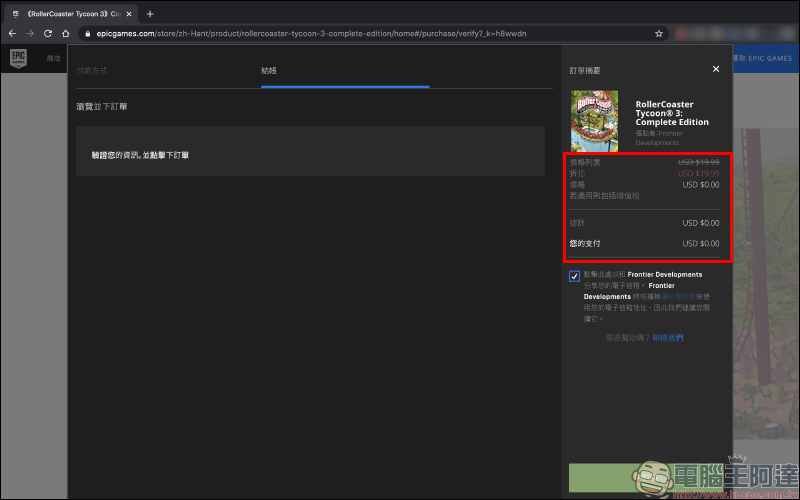Viewport: 800px width, 500px height.
Task: Click the address bar URL
Action: [x=311, y=34]
